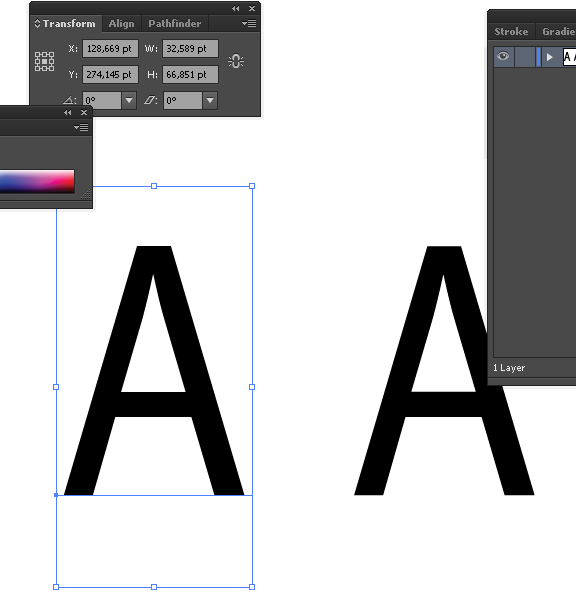The height and width of the screenshot is (600, 576).
Task: Click the bottom-center bounding box handle
Action: click(x=154, y=587)
